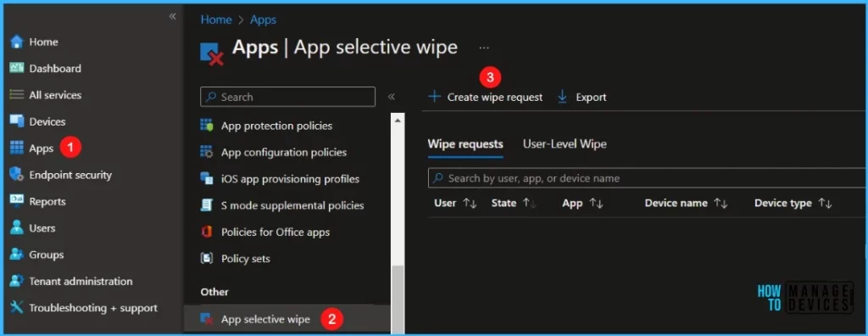Click the Users person icon
Image resolution: width=868 pixels, height=336 pixels.
coord(17,228)
